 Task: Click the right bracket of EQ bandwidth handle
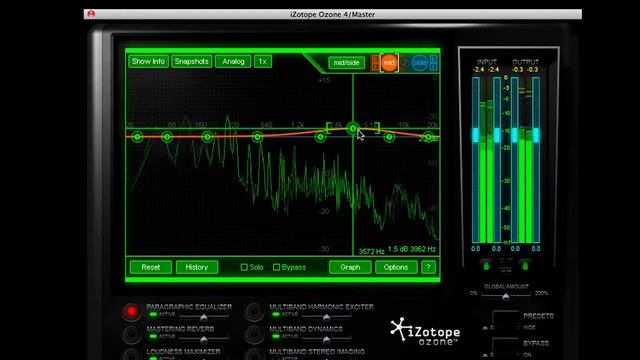pos(378,128)
